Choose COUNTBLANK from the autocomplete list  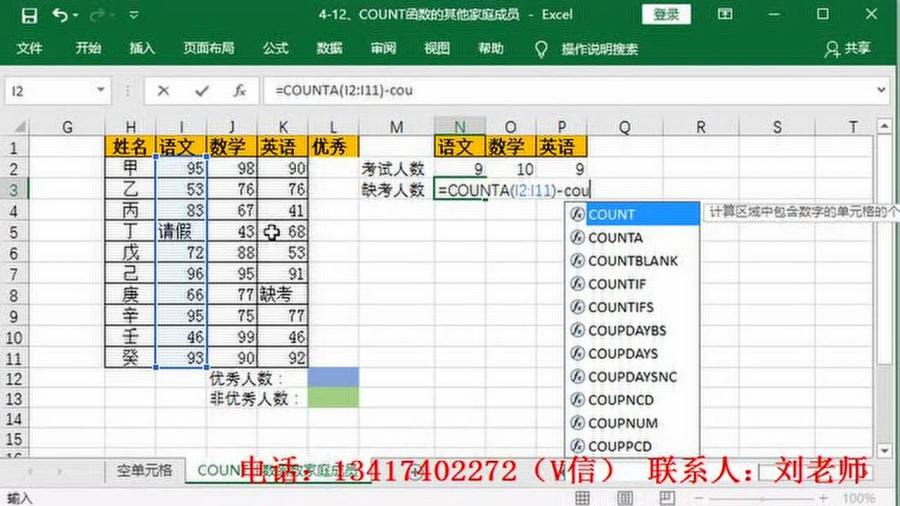pos(632,261)
